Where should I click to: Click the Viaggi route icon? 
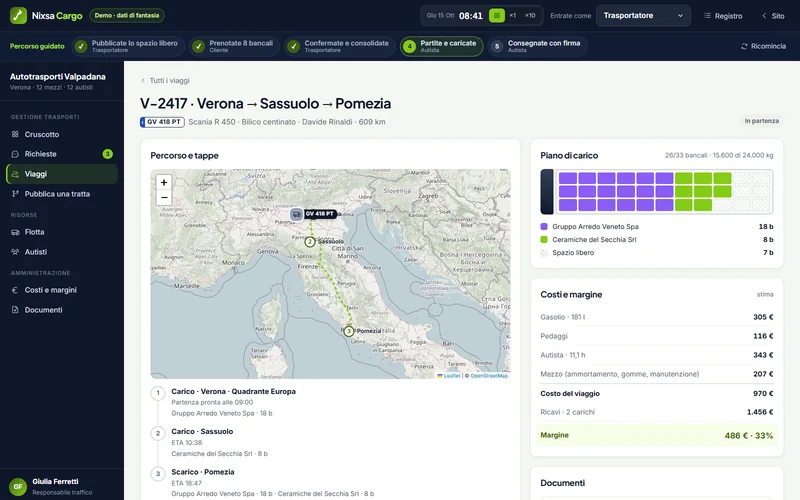click(15, 174)
